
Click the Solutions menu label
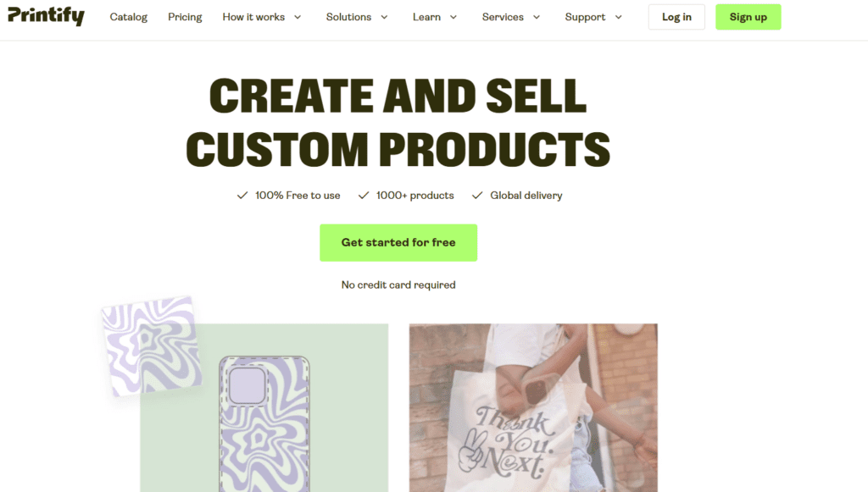pos(348,17)
